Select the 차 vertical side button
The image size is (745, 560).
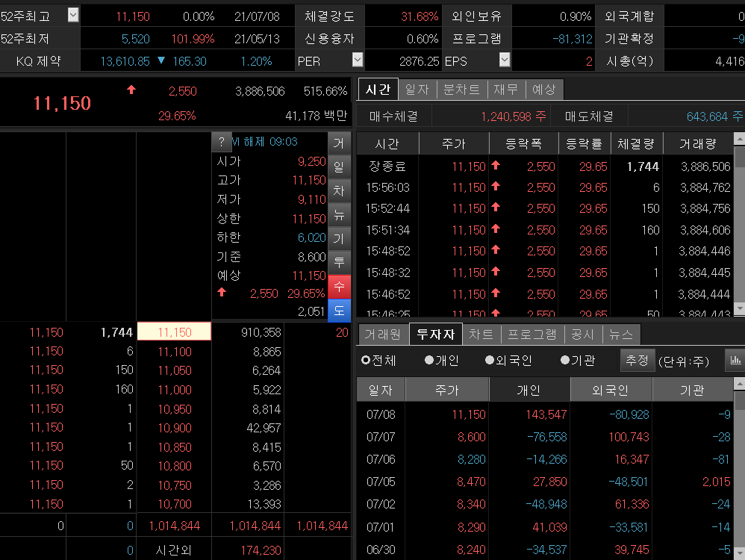339,190
